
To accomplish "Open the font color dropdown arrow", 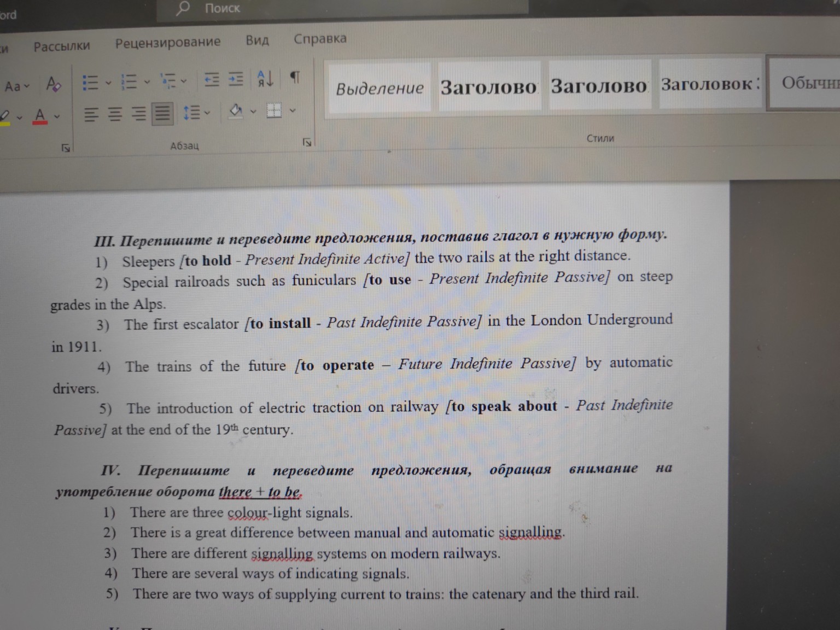I will click(x=57, y=116).
